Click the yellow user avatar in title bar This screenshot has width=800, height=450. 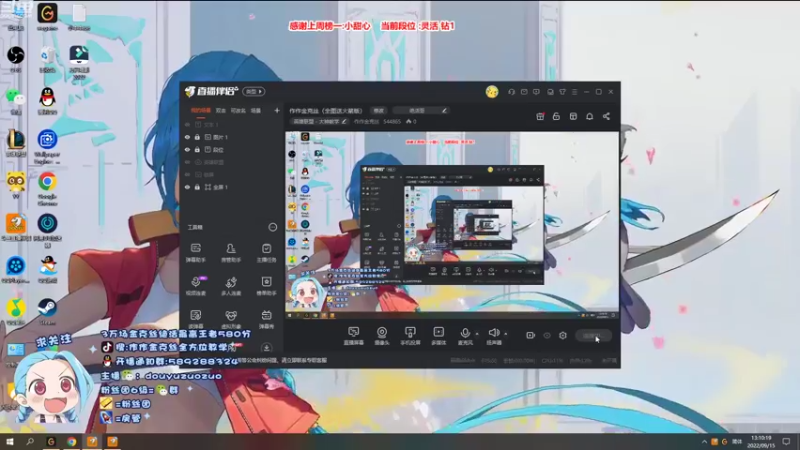(492, 92)
